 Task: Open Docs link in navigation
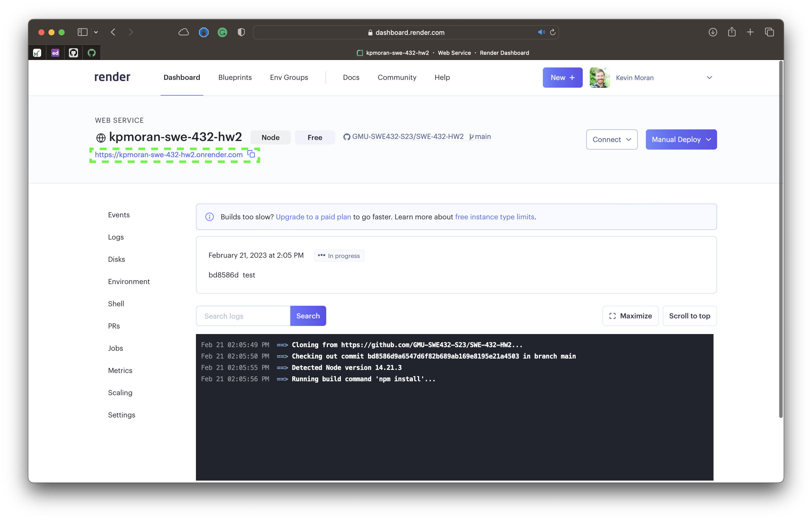pos(351,77)
